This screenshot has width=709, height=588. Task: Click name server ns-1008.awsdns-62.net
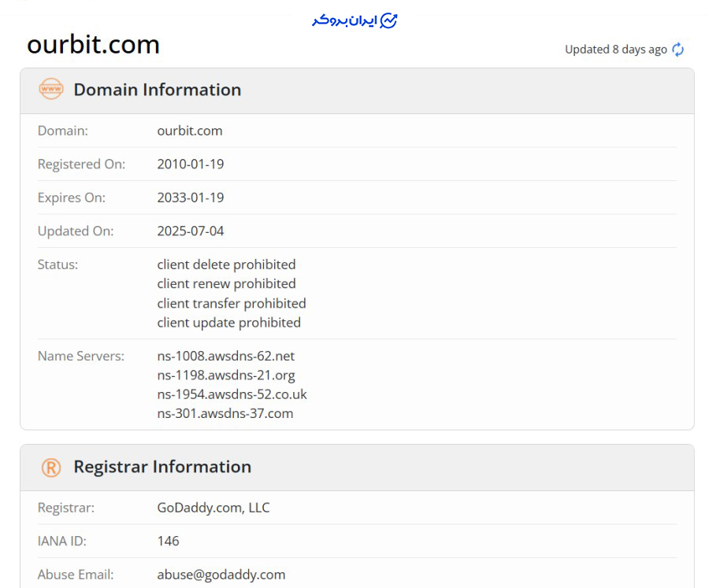pyautogui.click(x=225, y=356)
